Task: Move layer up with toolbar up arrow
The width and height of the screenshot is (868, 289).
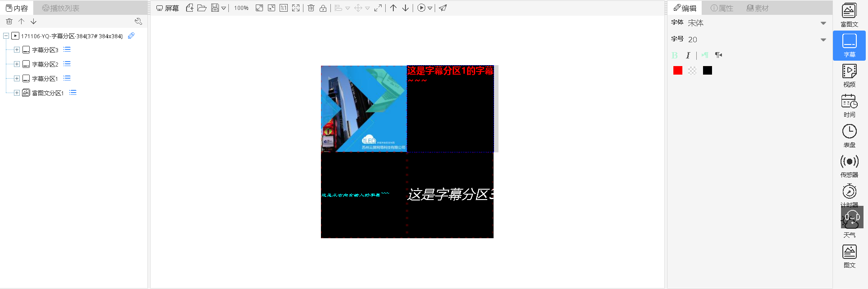Action: coord(393,8)
